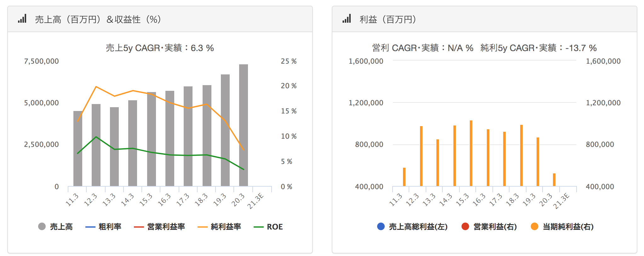The height and width of the screenshot is (256, 644).
Task: Hide the 営業利益率 red legend series
Action: pos(159,227)
